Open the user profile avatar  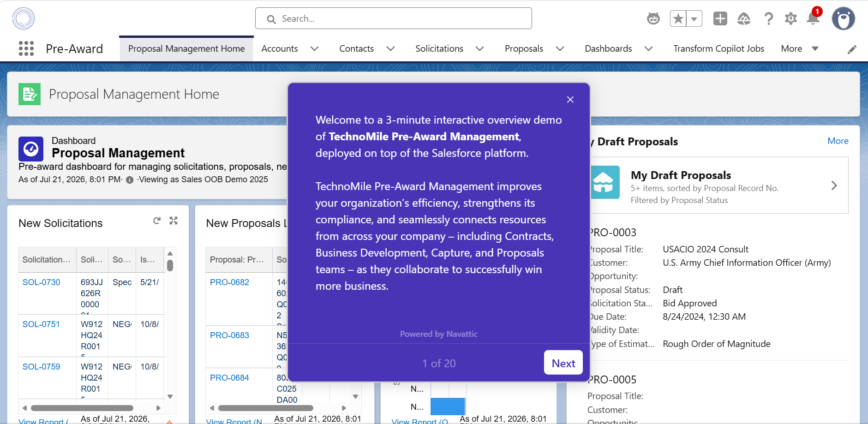click(x=844, y=18)
